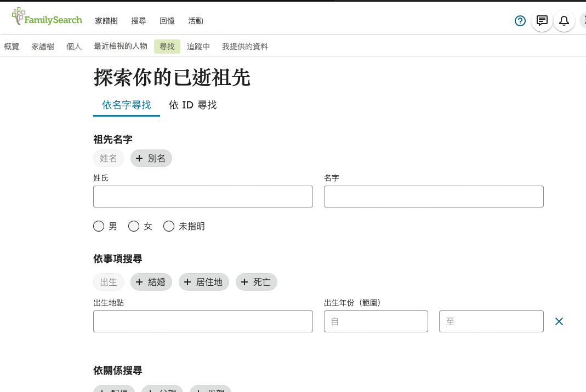Open the messages chat icon
The image size is (586, 392).
[542, 21]
